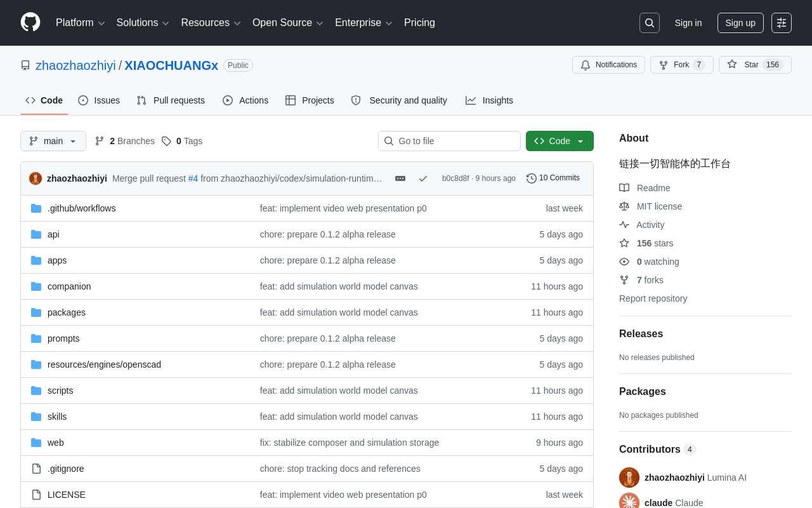Open the main branch selector dropdown
The height and width of the screenshot is (508, 812).
pyautogui.click(x=53, y=141)
